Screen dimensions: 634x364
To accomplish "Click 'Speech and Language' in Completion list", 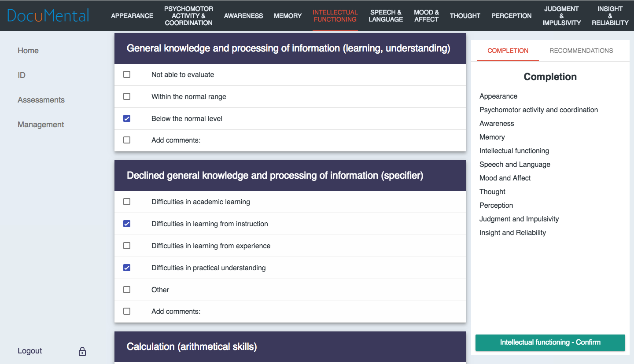I will tap(515, 165).
